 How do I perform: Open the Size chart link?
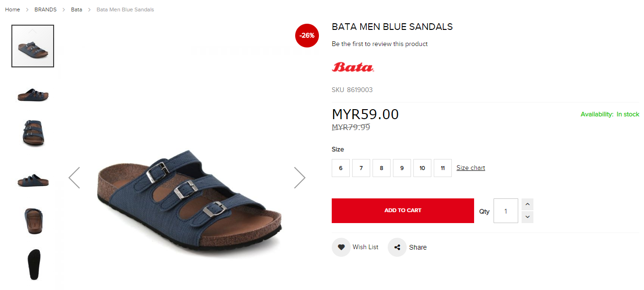(471, 168)
